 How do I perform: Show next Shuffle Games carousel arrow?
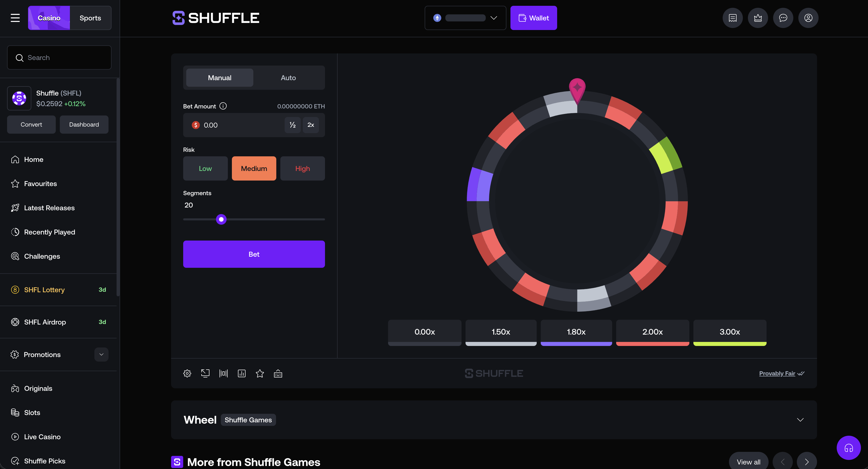click(x=807, y=462)
